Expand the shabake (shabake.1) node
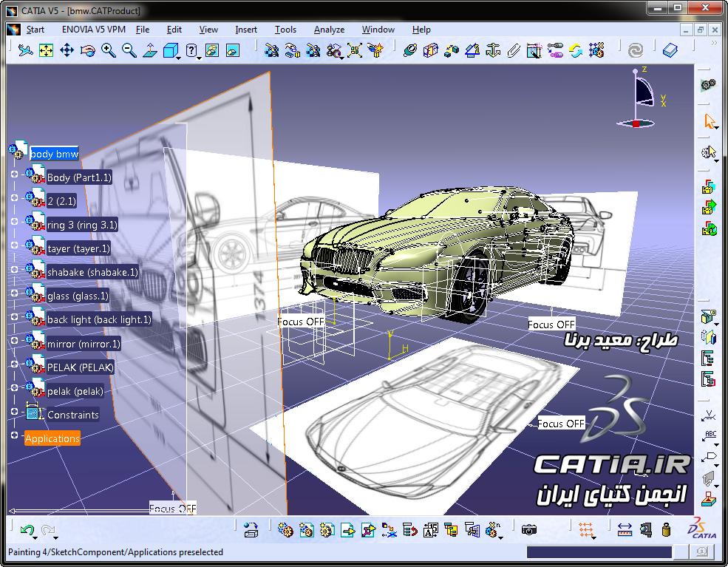Image resolution: width=728 pixels, height=567 pixels. tap(14, 269)
